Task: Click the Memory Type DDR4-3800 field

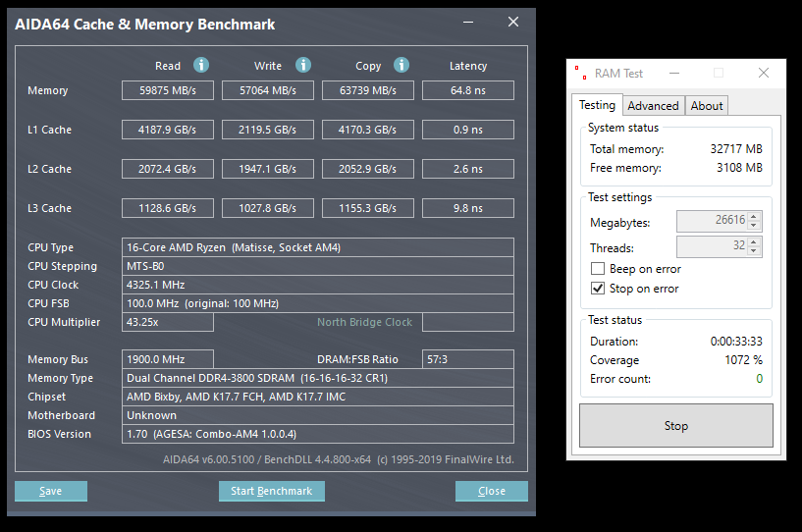Action: coord(318,378)
